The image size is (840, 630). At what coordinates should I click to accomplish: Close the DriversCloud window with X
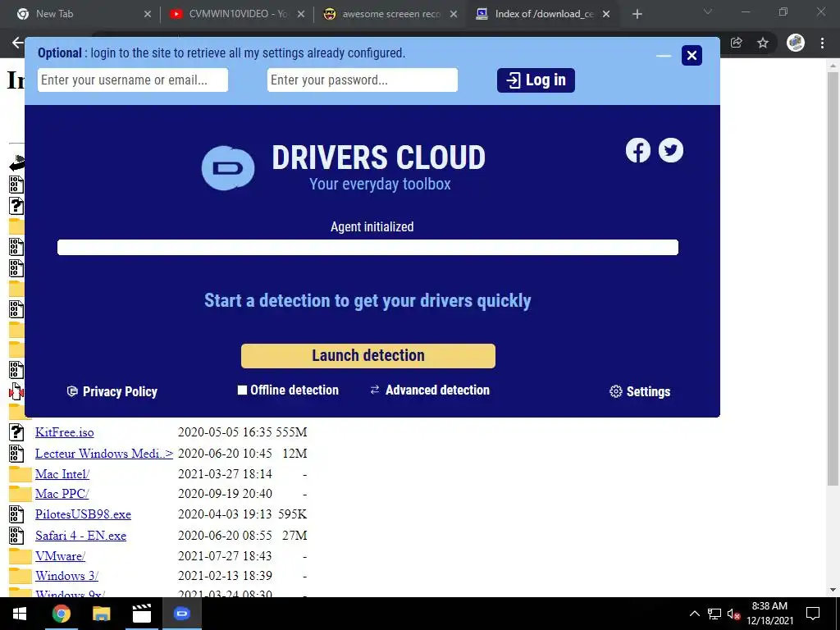[x=692, y=55]
